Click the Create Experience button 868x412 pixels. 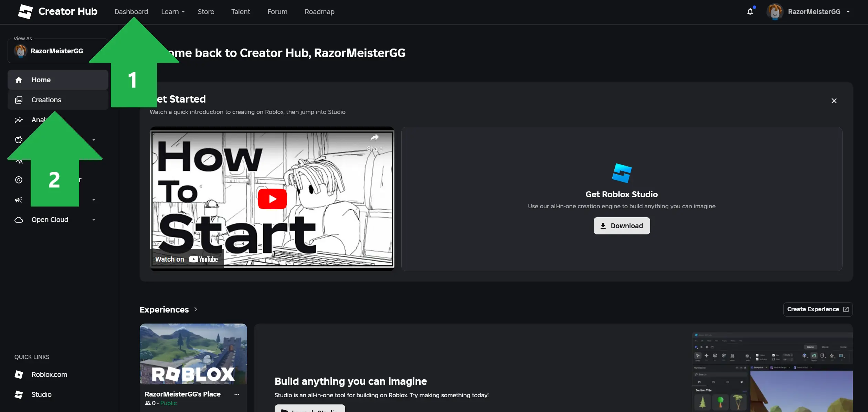[x=818, y=309]
